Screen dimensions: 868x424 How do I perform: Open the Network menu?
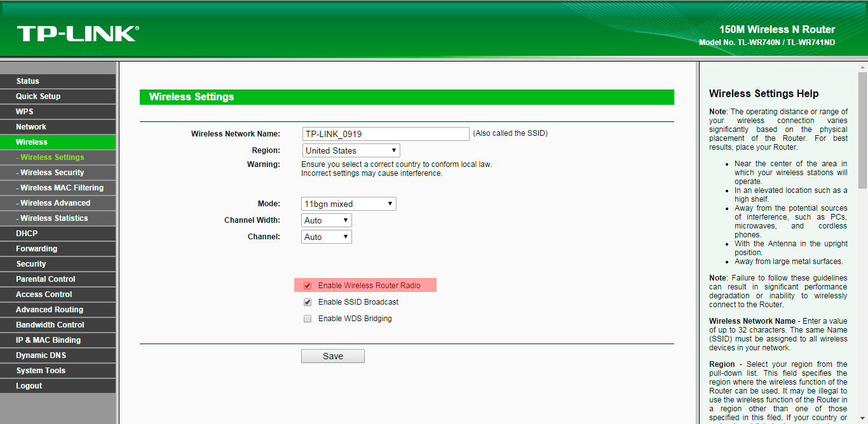(x=58, y=127)
